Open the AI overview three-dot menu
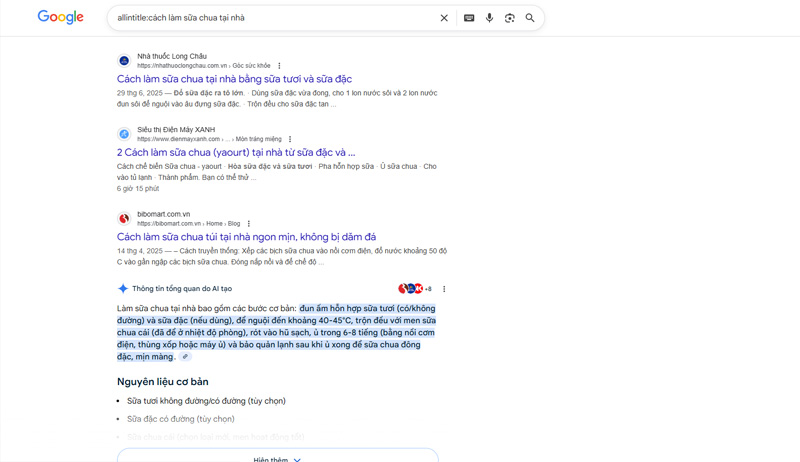Viewport: 800px width, 462px height. (444, 289)
